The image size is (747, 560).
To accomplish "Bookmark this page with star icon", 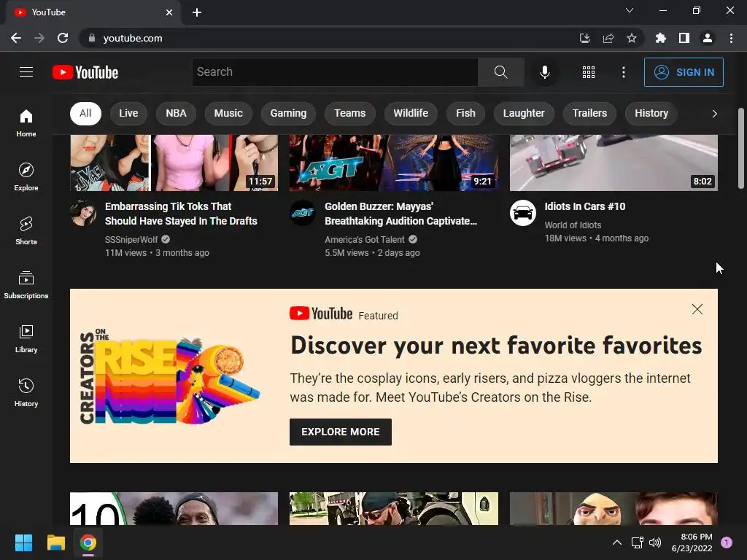I will pos(631,38).
